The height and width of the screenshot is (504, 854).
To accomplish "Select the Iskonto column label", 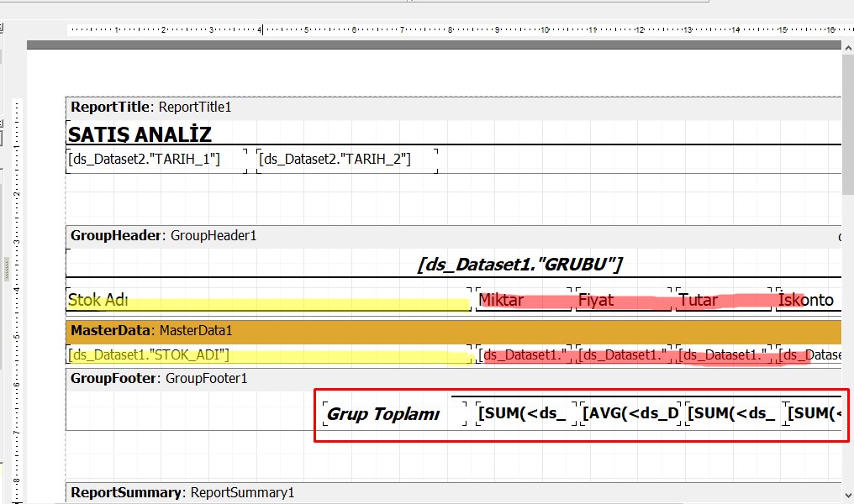I will pyautogui.click(x=809, y=300).
